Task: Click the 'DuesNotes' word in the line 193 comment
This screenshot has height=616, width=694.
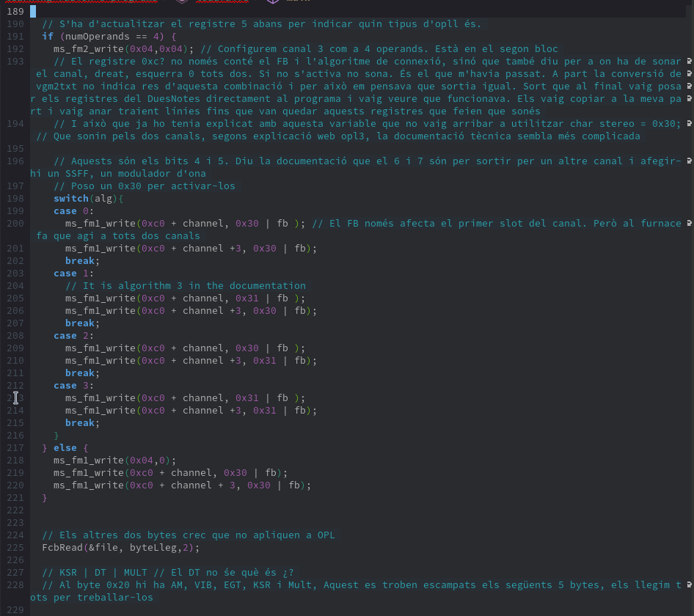Action: tap(173, 99)
